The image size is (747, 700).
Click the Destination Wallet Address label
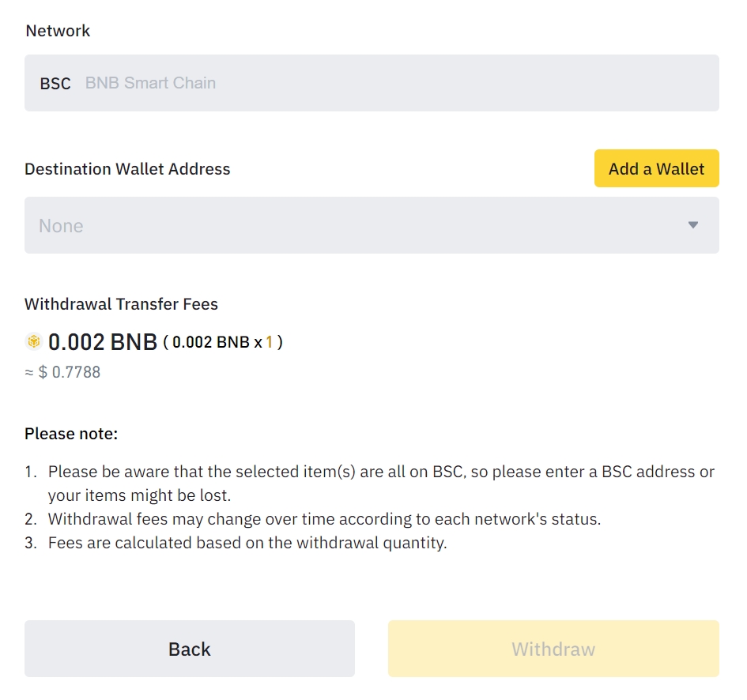(x=127, y=169)
